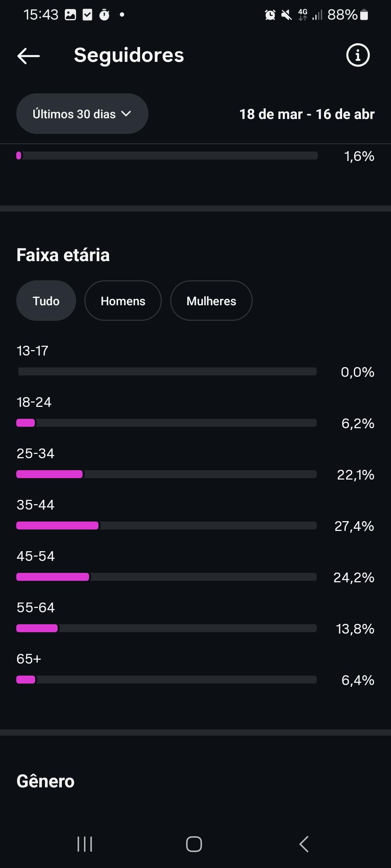This screenshot has height=868, width=391.
Task: Open the info icon in header
Action: [358, 55]
